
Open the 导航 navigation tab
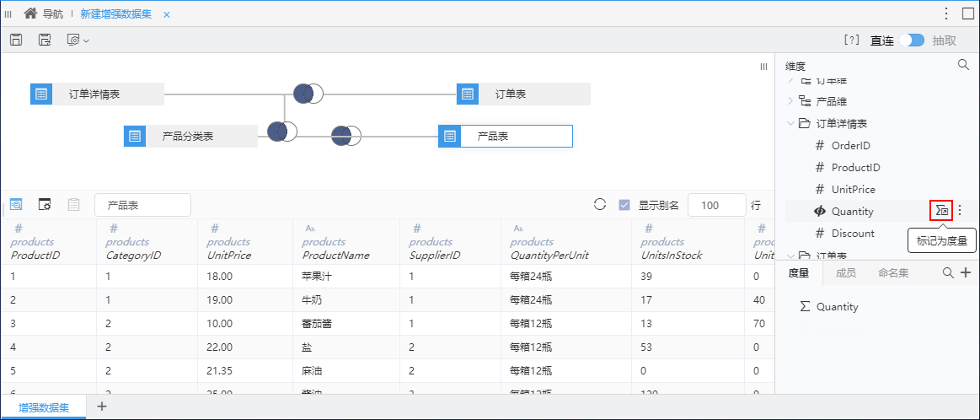(x=52, y=13)
